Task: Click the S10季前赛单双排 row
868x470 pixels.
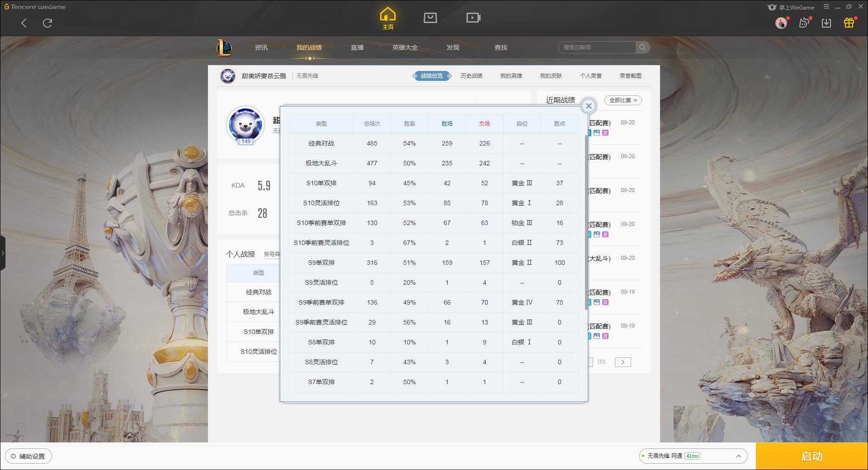Action: (434, 223)
